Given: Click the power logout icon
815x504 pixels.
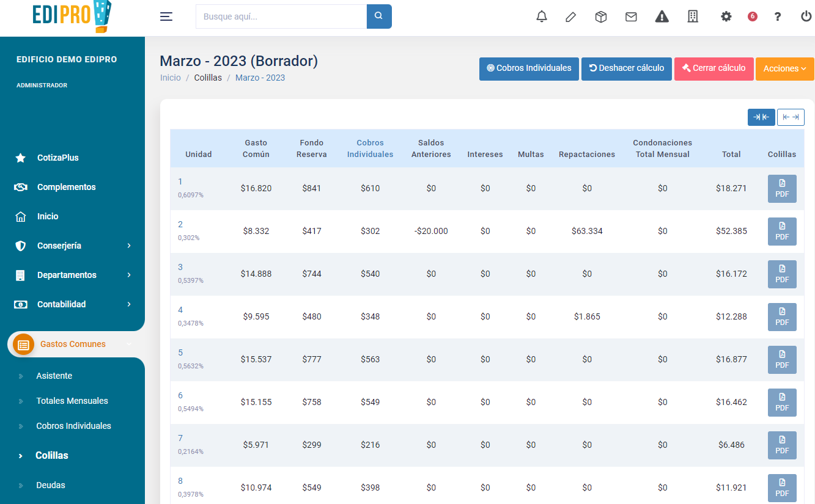Looking at the screenshot, I should pos(806,16).
